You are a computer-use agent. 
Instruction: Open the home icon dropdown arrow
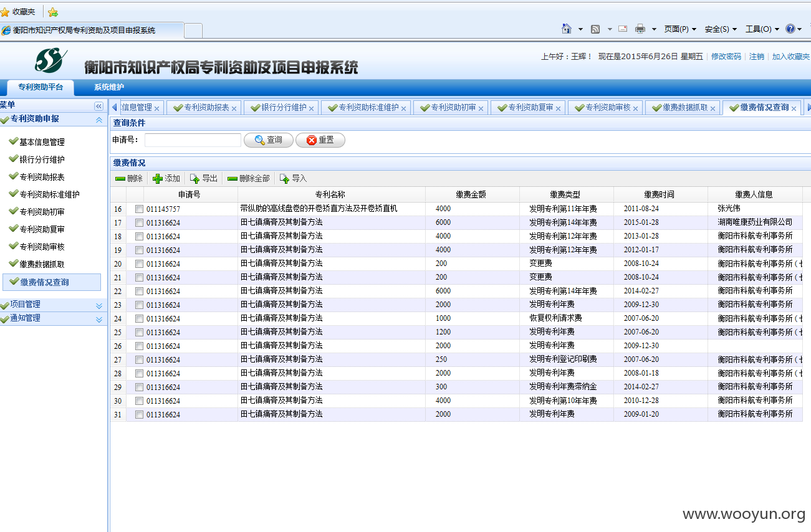pyautogui.click(x=580, y=29)
